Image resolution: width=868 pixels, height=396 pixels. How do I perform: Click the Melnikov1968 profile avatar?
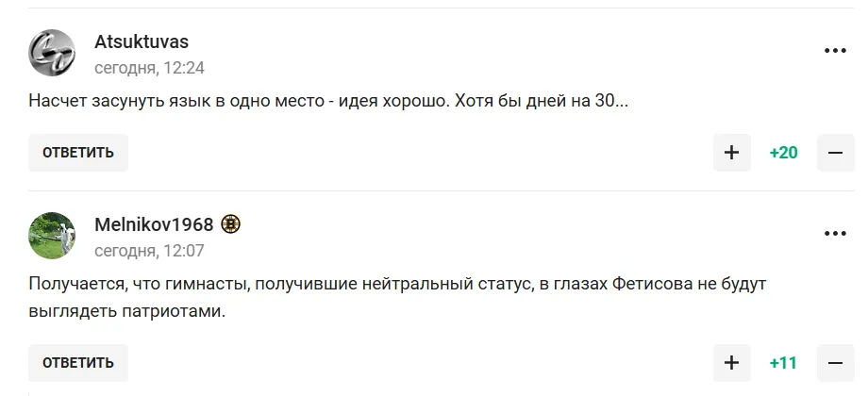click(52, 236)
